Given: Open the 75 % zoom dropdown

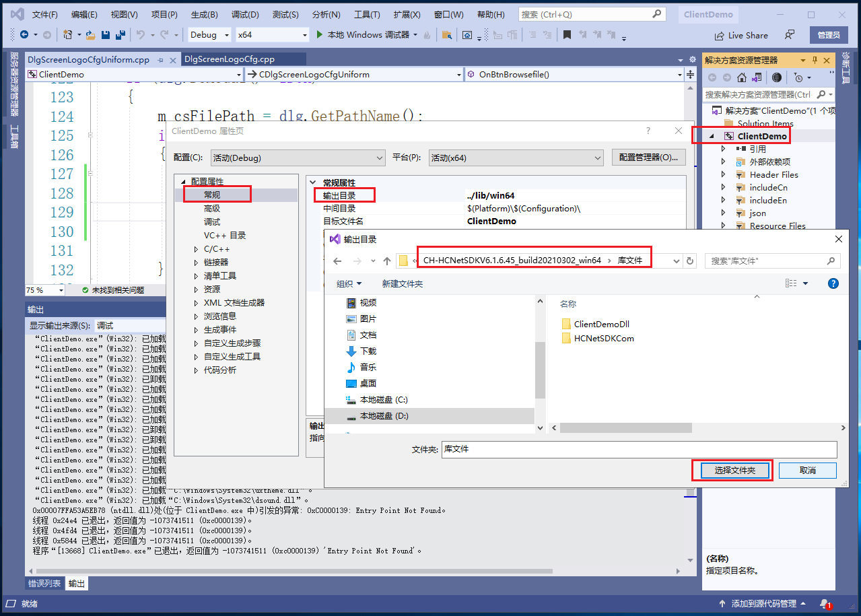Looking at the screenshot, I should point(45,289).
